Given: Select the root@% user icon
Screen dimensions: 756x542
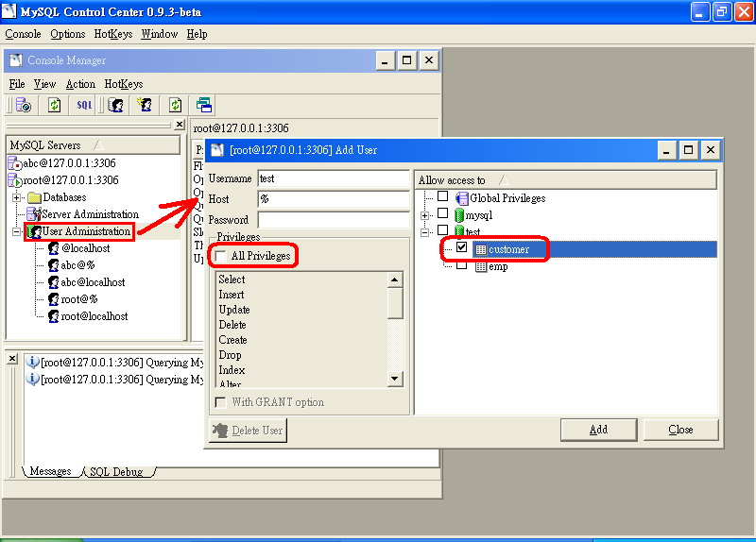Looking at the screenshot, I should pyautogui.click(x=54, y=299).
